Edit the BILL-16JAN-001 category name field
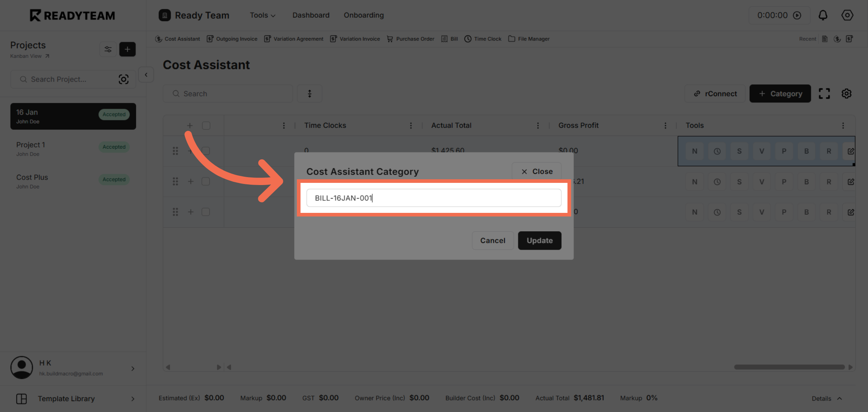868x412 pixels. click(x=434, y=198)
